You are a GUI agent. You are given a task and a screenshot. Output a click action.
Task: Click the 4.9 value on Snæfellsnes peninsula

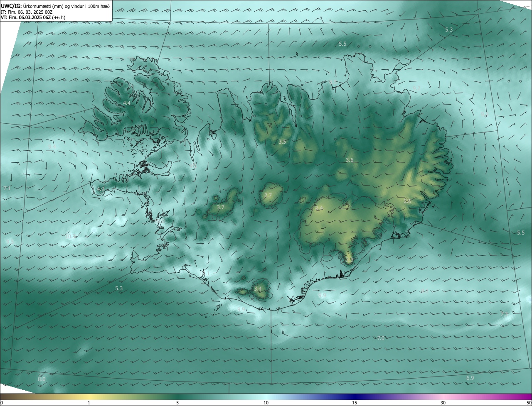[100, 189]
